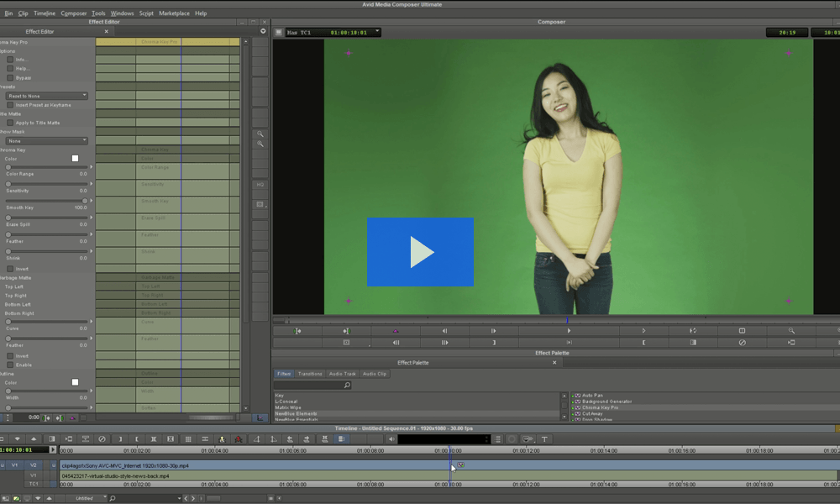Click the yellow Lift icon in timeline toolbar
840x504 pixels.
222,439
